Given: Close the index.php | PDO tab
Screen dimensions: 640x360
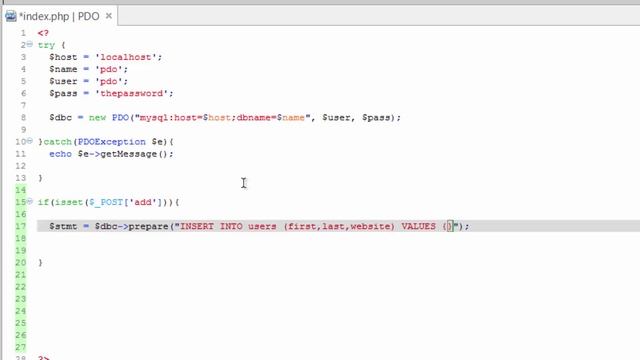Looking at the screenshot, I should pos(109,16).
